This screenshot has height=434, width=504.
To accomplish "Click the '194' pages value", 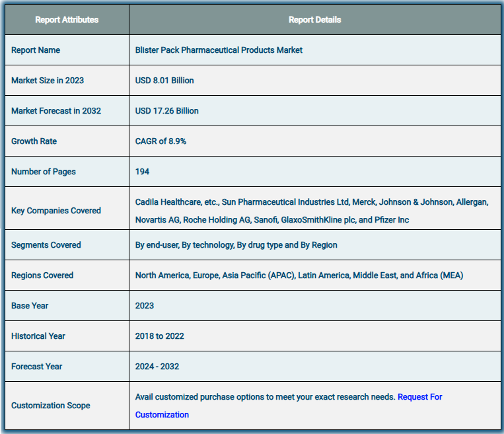I will 142,172.
